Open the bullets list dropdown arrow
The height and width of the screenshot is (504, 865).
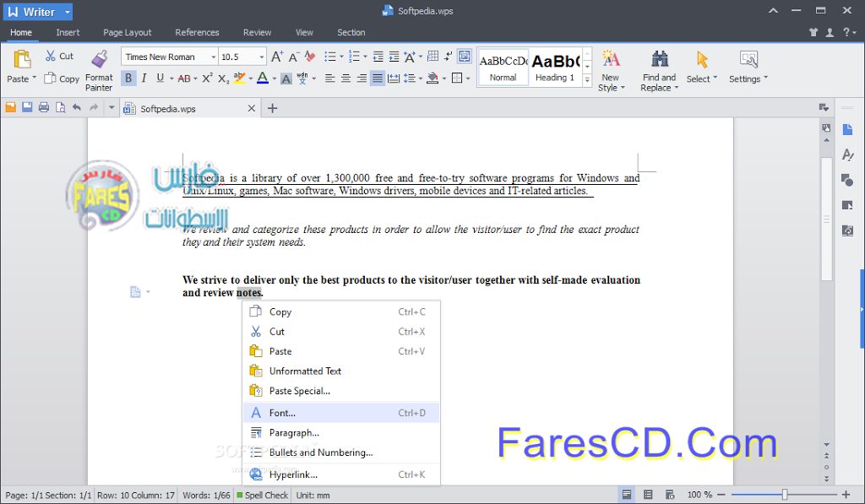click(x=341, y=57)
